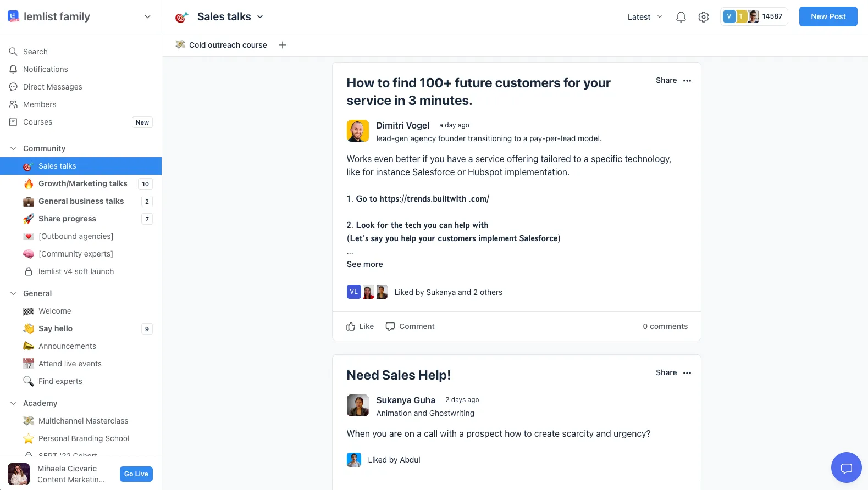Click the plus icon beside Cold outreach course
This screenshot has height=490, width=868.
pos(283,45)
